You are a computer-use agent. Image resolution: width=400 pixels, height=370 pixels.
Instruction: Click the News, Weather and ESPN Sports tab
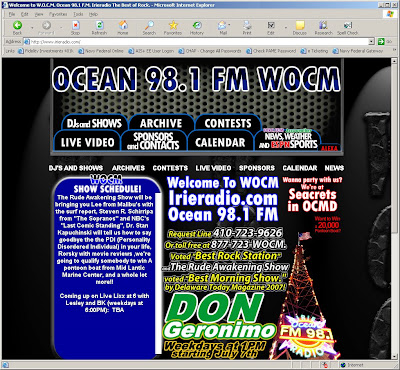[x=288, y=140]
